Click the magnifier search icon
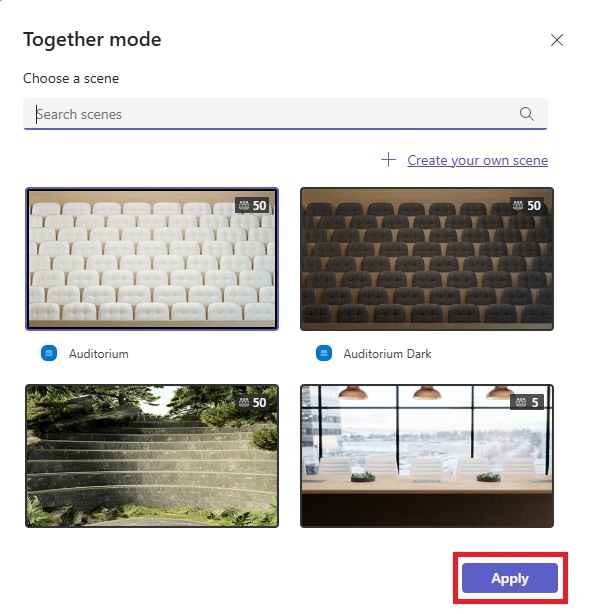 click(x=526, y=114)
